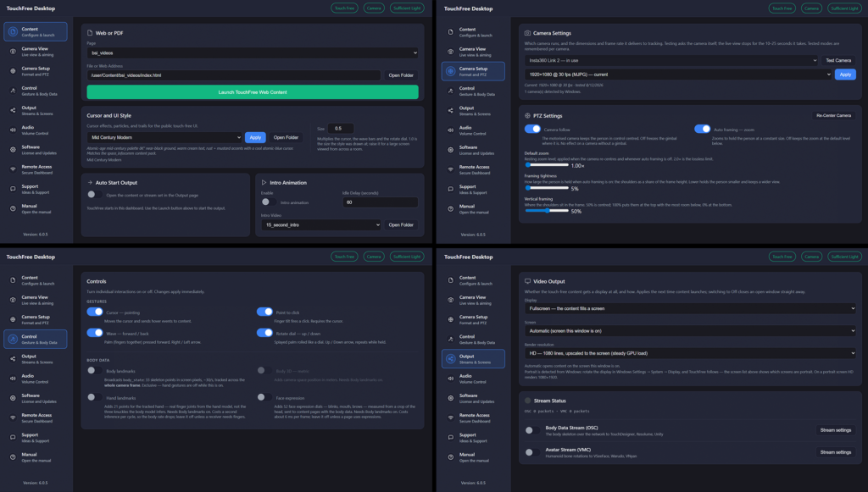Screen dimensions: 868x492
Task: Click the Re-Center Camera button
Action: (x=834, y=115)
